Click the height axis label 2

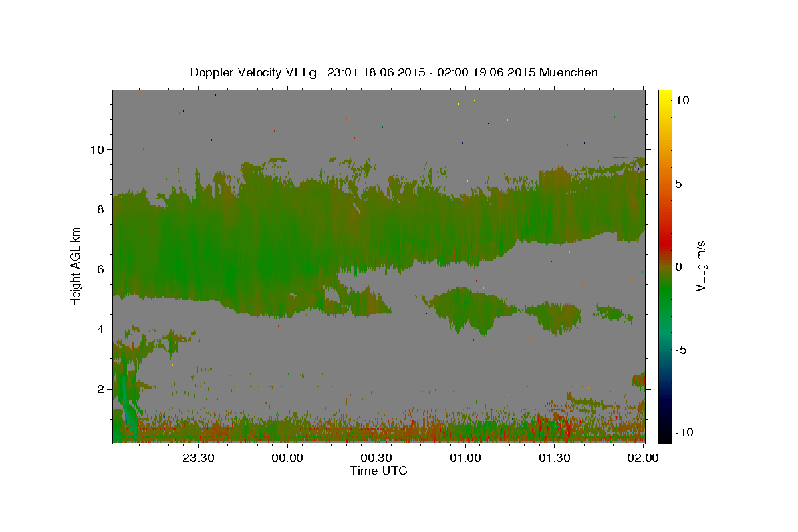point(101,388)
